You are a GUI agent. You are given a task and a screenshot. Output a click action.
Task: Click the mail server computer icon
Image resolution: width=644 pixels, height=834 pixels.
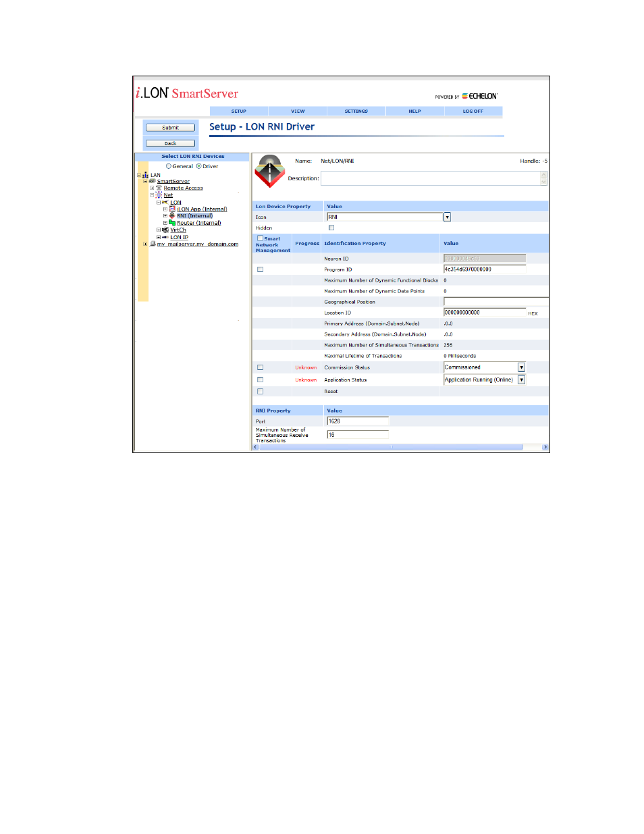click(153, 244)
